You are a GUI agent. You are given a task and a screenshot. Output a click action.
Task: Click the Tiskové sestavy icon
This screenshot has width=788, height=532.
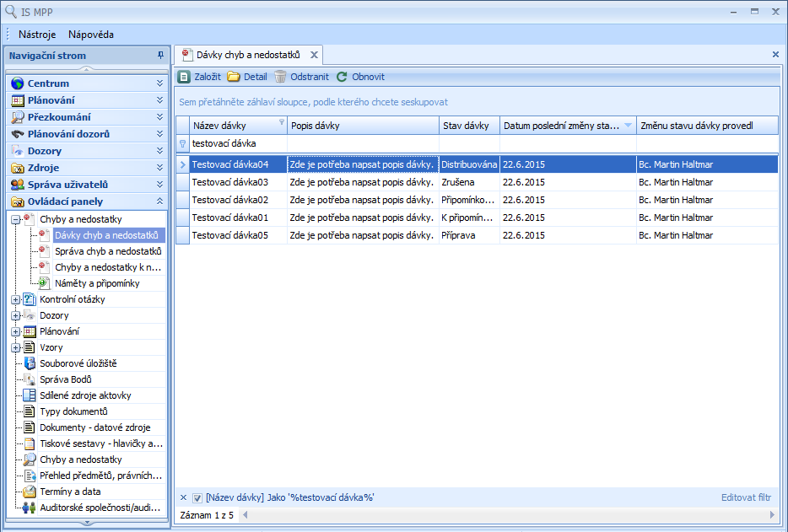(30, 443)
